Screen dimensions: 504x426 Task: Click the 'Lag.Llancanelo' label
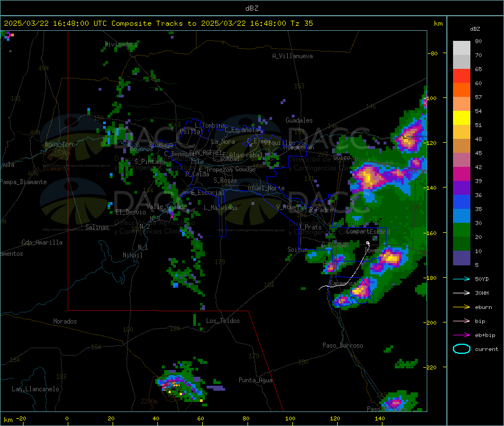coord(35,389)
